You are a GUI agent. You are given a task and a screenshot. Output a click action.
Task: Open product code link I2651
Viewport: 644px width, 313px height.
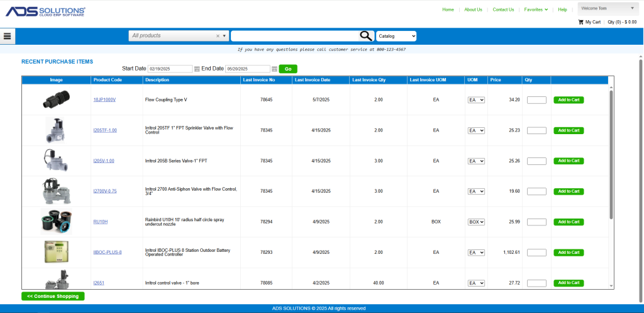click(x=99, y=283)
